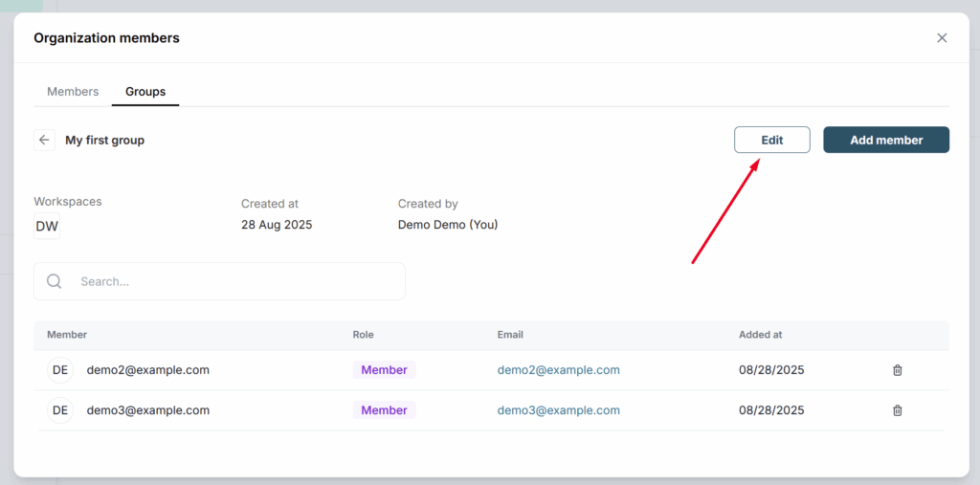Click the Member role badge for demo2
This screenshot has width=980, height=485.
click(385, 370)
